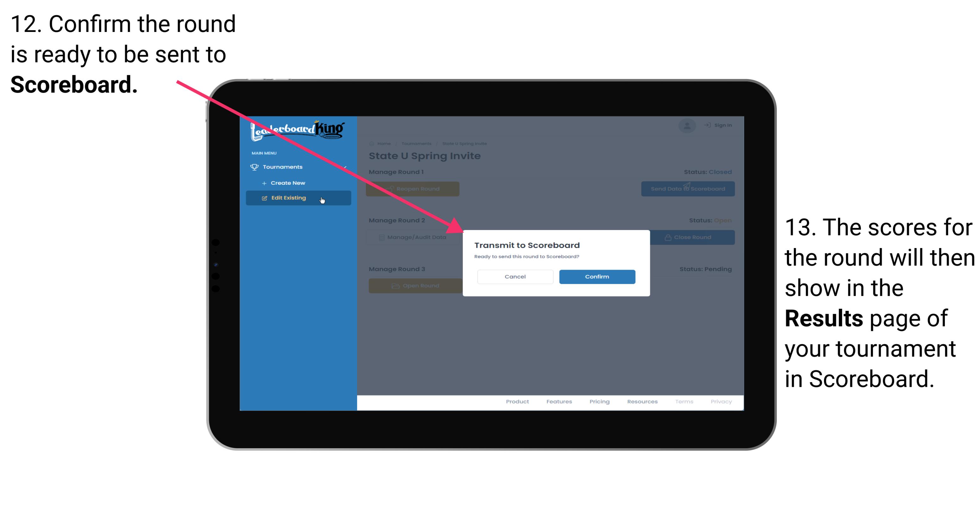980x527 pixels.
Task: Click the user profile avatar icon top right
Action: [687, 125]
